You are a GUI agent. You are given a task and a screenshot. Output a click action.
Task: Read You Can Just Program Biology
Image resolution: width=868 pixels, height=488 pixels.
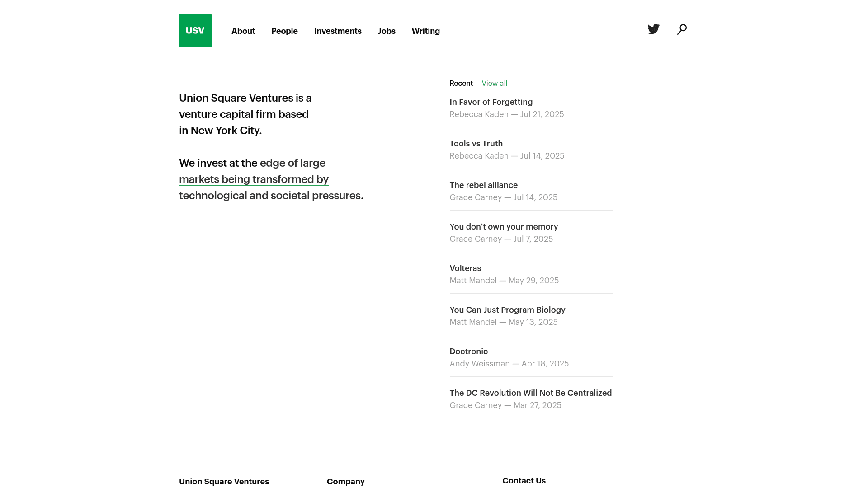[507, 310]
